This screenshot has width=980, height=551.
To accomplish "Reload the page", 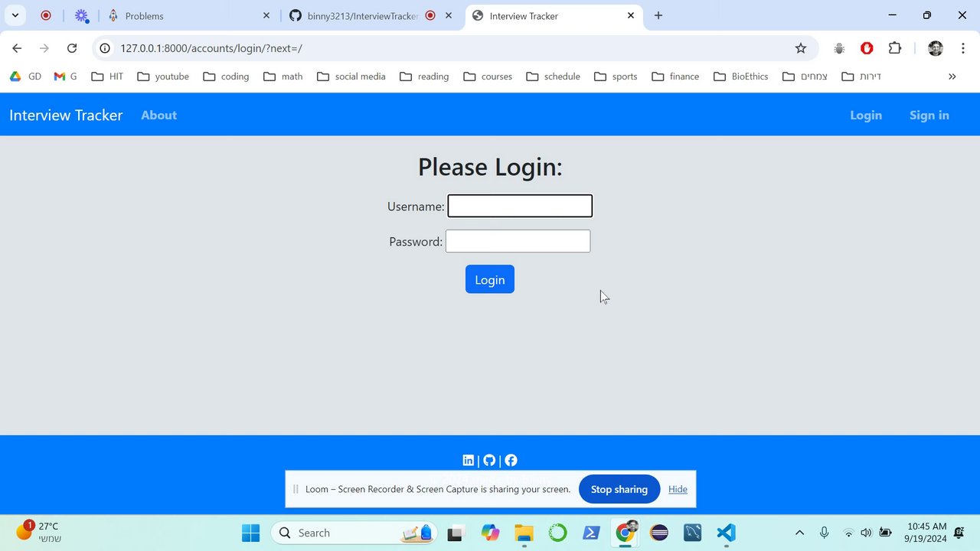I will pos(72,48).
